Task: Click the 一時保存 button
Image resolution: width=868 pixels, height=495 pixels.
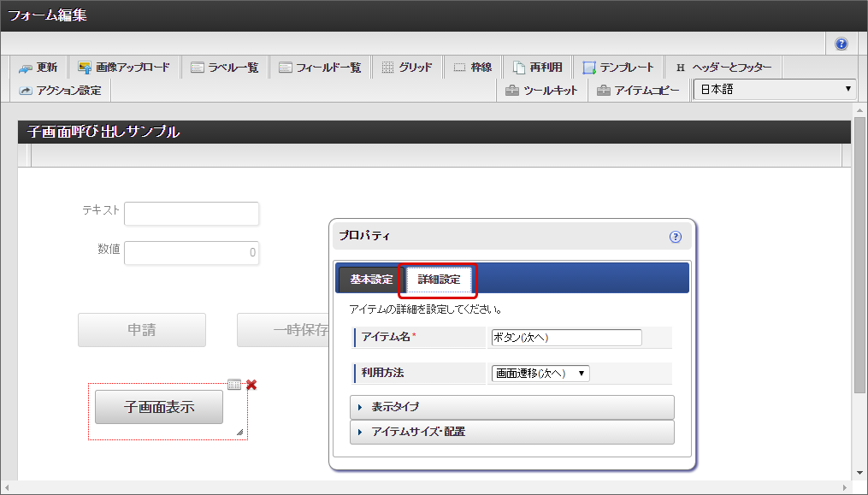Action: click(283, 330)
